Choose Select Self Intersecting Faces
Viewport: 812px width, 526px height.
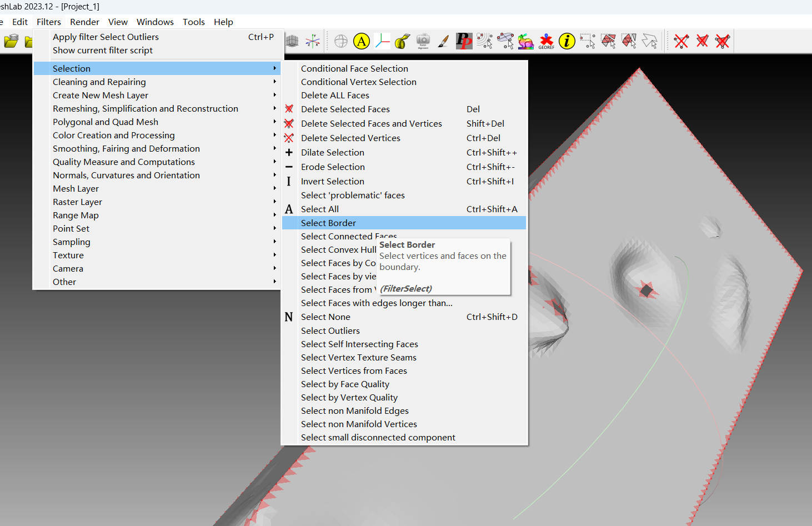pos(404,344)
